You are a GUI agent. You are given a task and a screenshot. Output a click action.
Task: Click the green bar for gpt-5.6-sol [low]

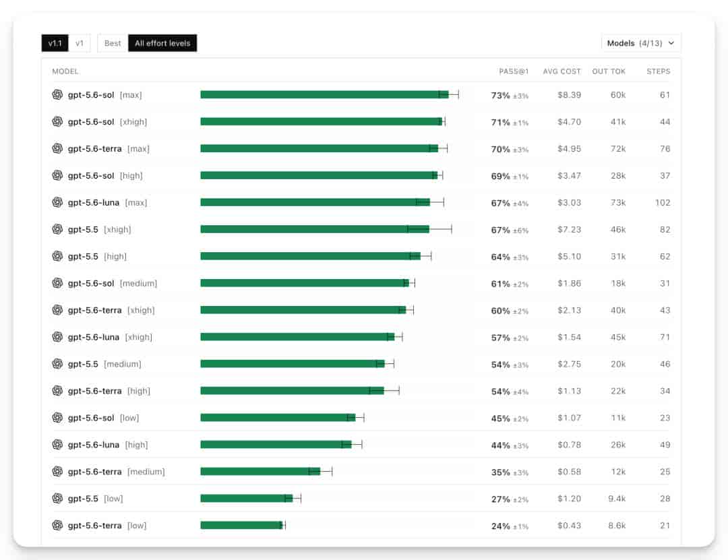278,418
